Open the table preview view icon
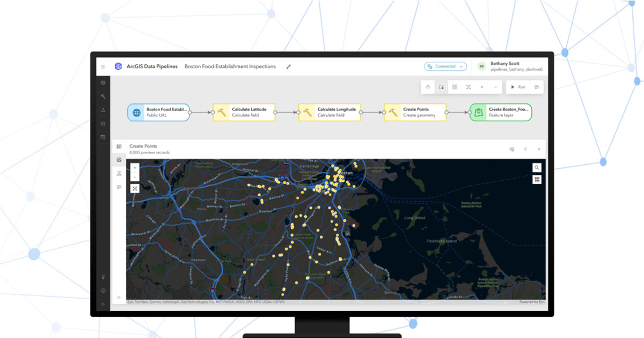Viewport: 644px width, 338px height. (x=119, y=146)
